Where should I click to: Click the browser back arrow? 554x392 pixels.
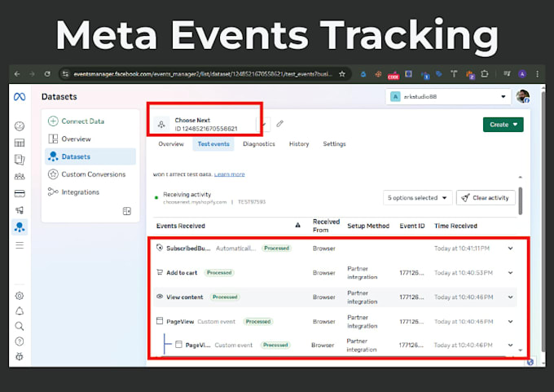coord(17,74)
